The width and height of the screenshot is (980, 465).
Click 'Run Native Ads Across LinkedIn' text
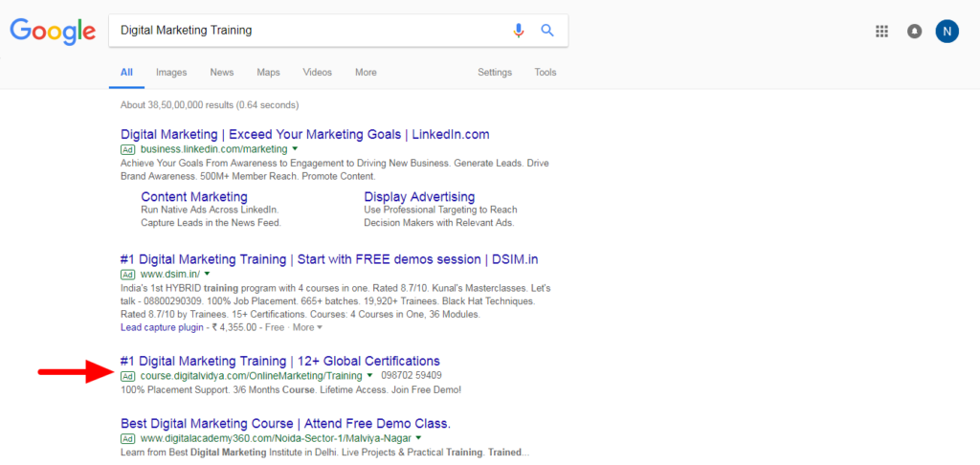coord(210,210)
